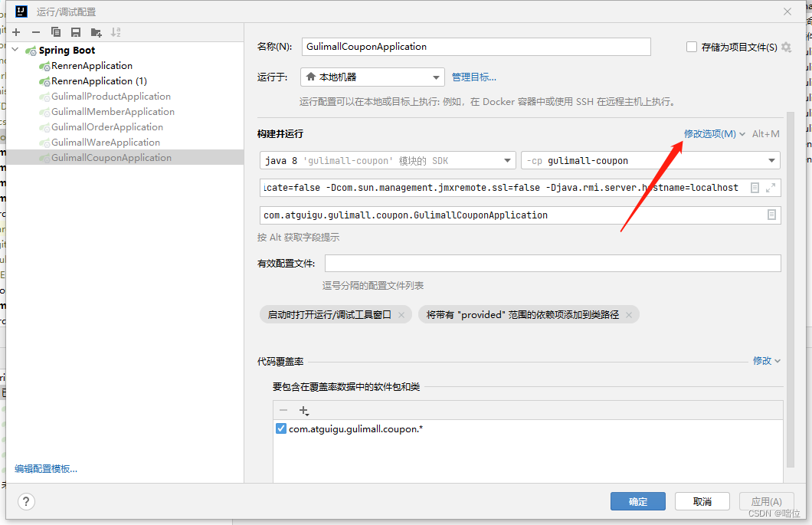Collapse the Spring Boot tree node
The width and height of the screenshot is (812, 525).
(14, 49)
